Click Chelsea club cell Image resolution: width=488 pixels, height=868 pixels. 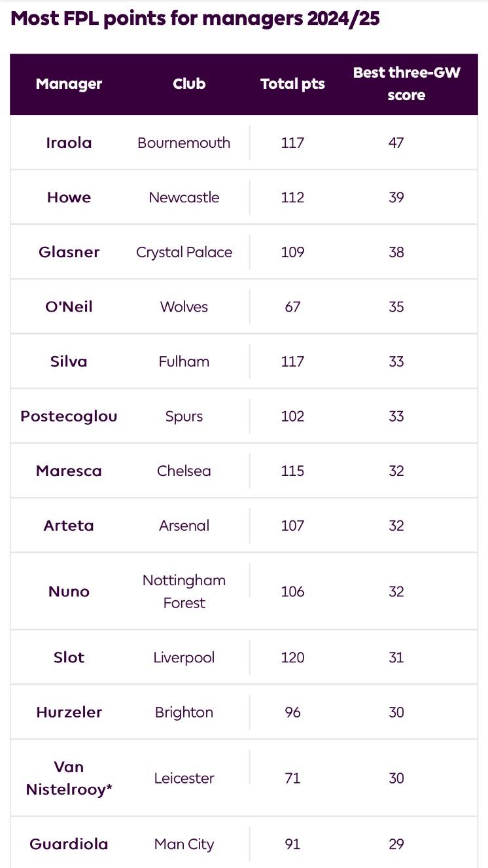coord(184,471)
